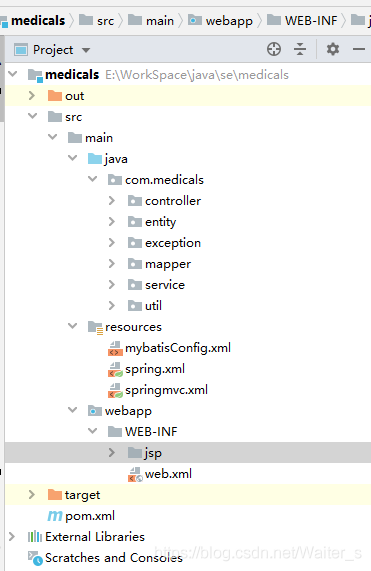Open Scratches and Consoles
Image resolution: width=371 pixels, height=571 pixels.
[114, 558]
